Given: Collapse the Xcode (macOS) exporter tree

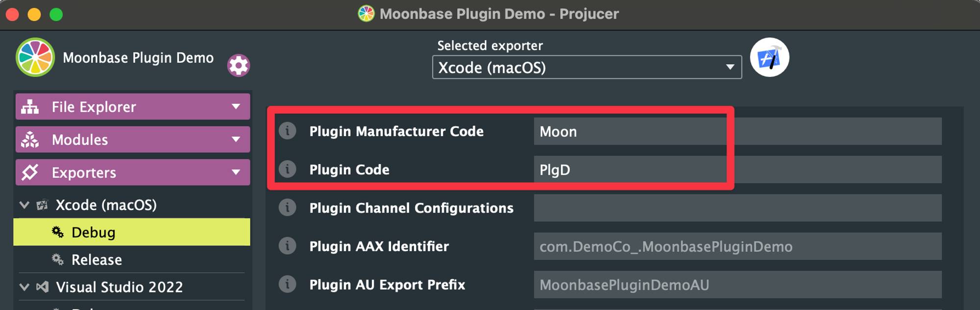Looking at the screenshot, I should (24, 205).
